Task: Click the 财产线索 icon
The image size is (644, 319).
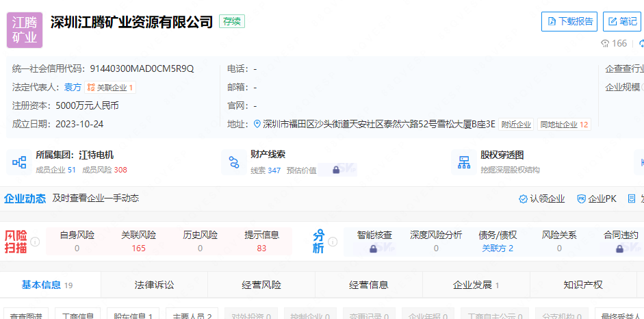Action: tap(234, 162)
